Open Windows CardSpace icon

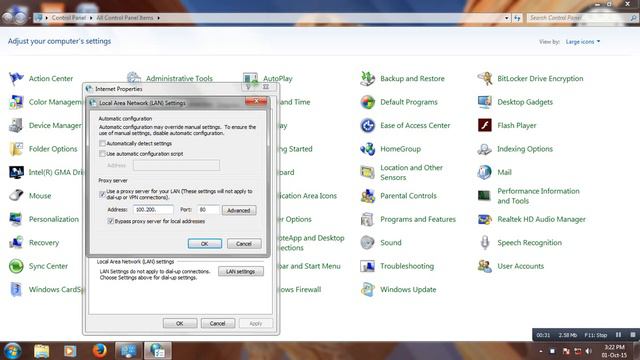pyautogui.click(x=16, y=289)
